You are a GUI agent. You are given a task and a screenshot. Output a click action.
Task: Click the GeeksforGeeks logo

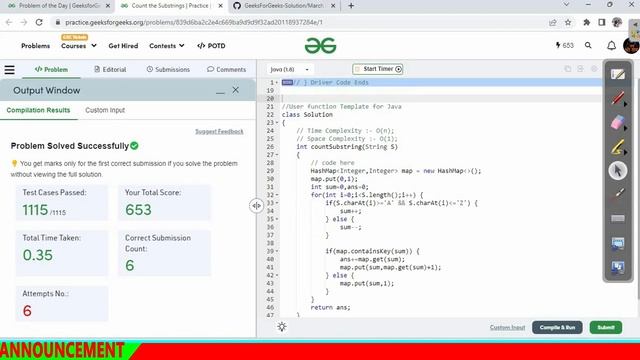(x=320, y=46)
